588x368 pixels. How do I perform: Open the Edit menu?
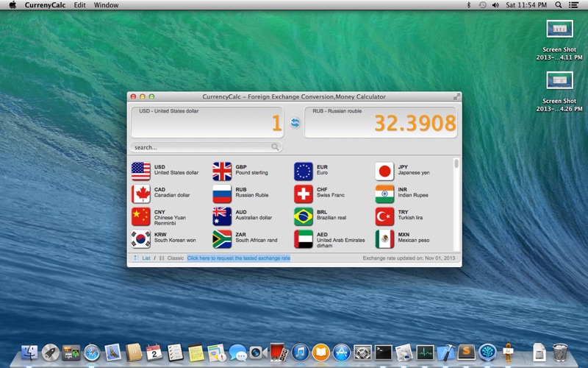79,5
